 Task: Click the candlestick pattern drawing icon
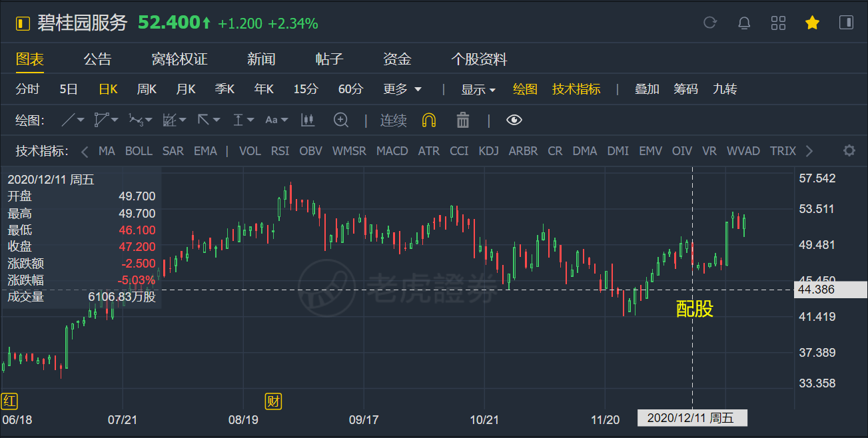tap(307, 120)
